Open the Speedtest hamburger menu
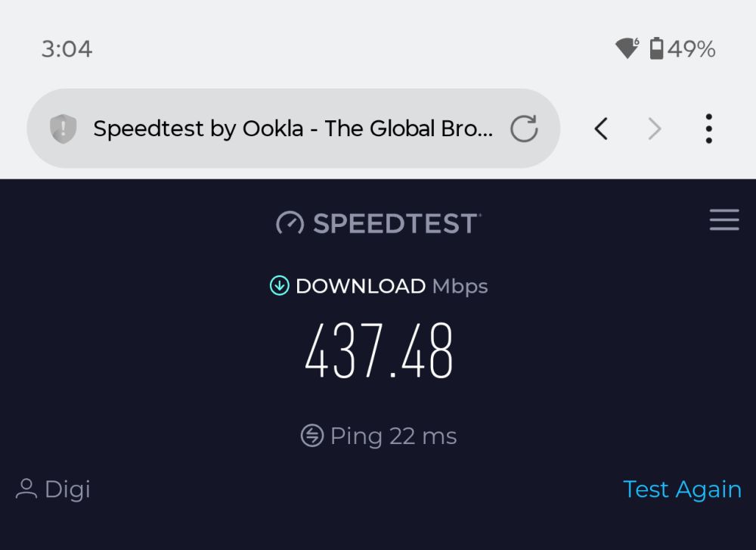The image size is (756, 550). [x=724, y=220]
